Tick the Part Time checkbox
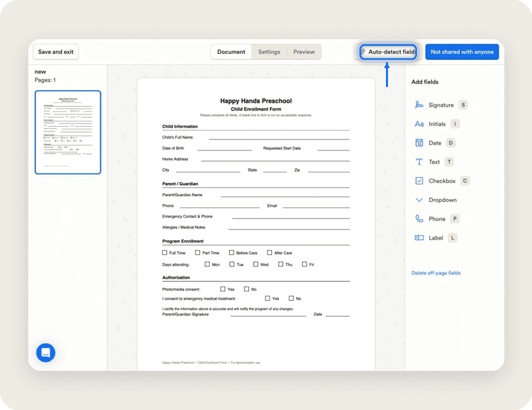This screenshot has height=410, width=532. coord(197,253)
